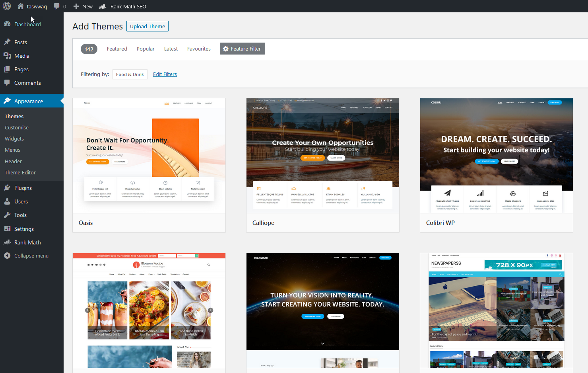
Task: Click the gear icon in Feature Filter
Action: [226, 49]
